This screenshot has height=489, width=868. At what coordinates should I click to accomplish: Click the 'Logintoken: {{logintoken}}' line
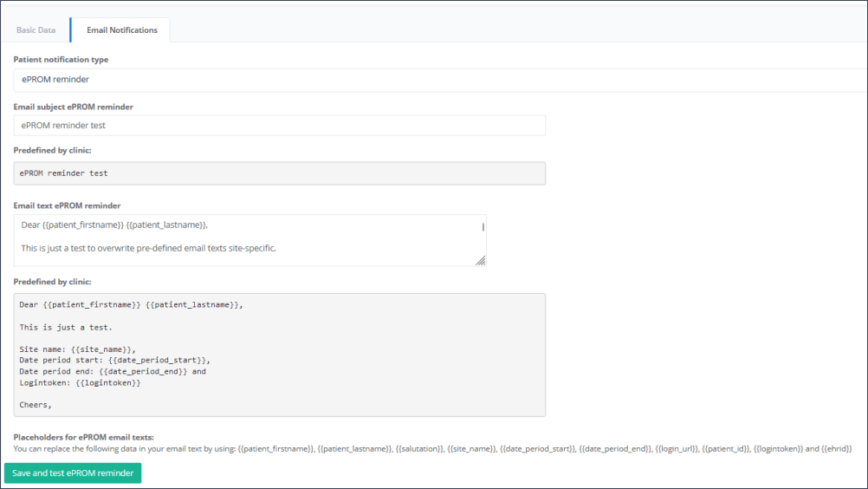80,382
